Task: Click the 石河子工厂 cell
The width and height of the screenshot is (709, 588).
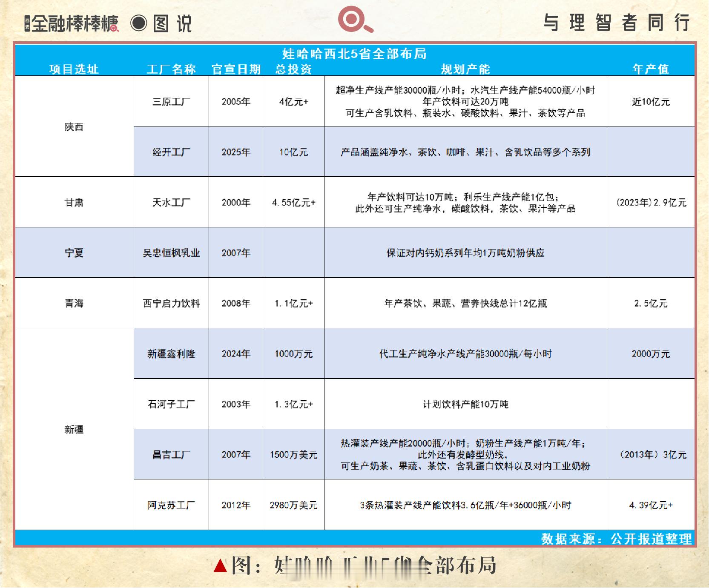Action: point(171,404)
